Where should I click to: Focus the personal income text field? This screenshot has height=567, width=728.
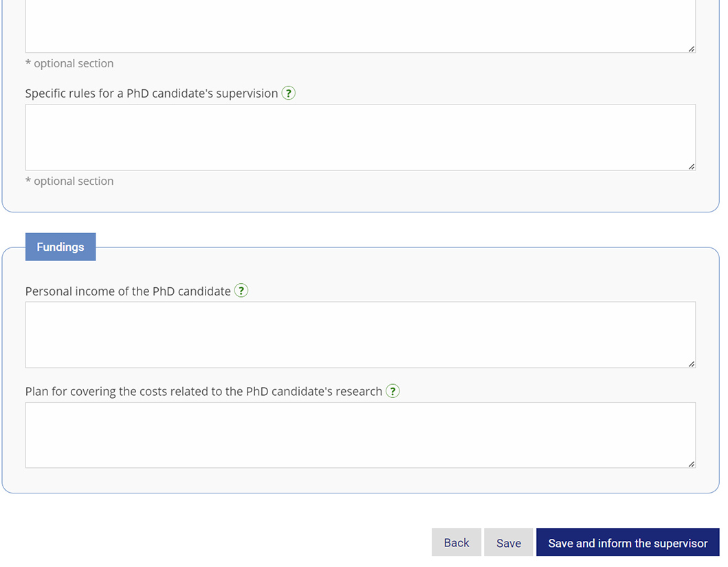(360, 335)
